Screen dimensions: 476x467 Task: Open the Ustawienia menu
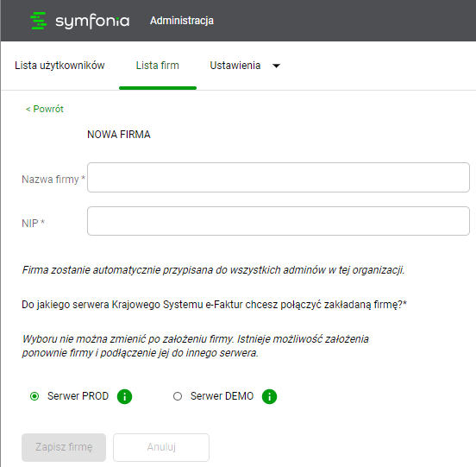click(x=235, y=66)
